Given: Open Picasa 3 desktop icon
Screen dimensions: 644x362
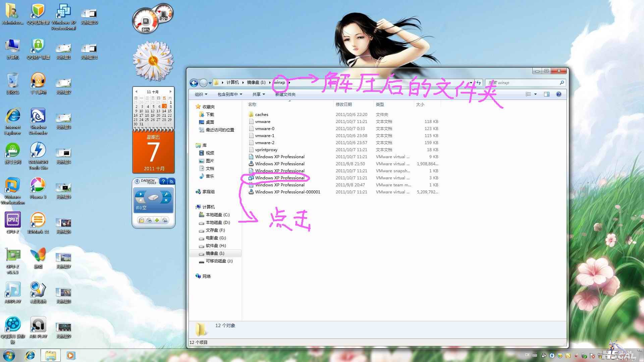Looking at the screenshot, I should (38, 188).
